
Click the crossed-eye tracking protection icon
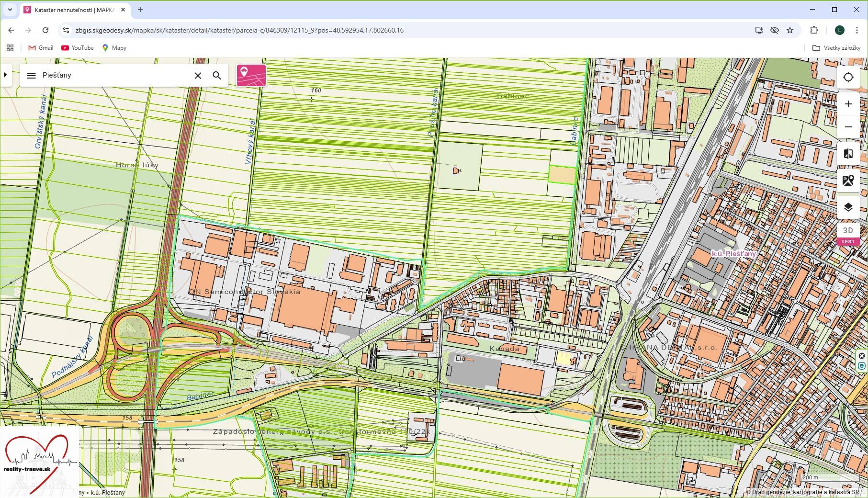coord(774,30)
